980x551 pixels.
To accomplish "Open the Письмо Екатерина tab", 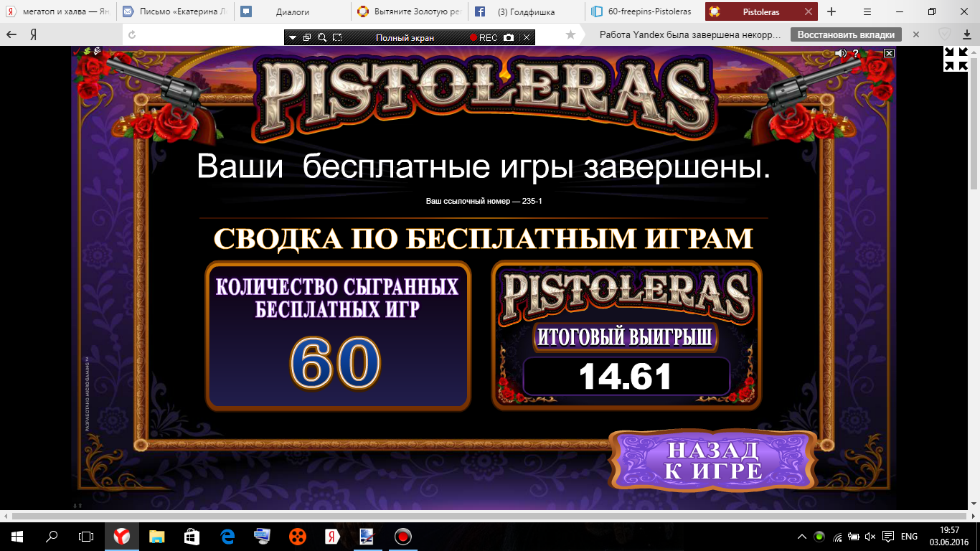I will tap(174, 11).
